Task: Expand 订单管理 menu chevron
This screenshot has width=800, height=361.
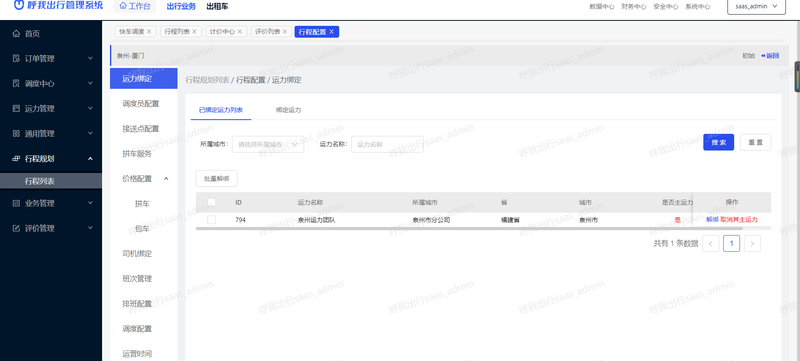Action: pyautogui.click(x=90, y=59)
